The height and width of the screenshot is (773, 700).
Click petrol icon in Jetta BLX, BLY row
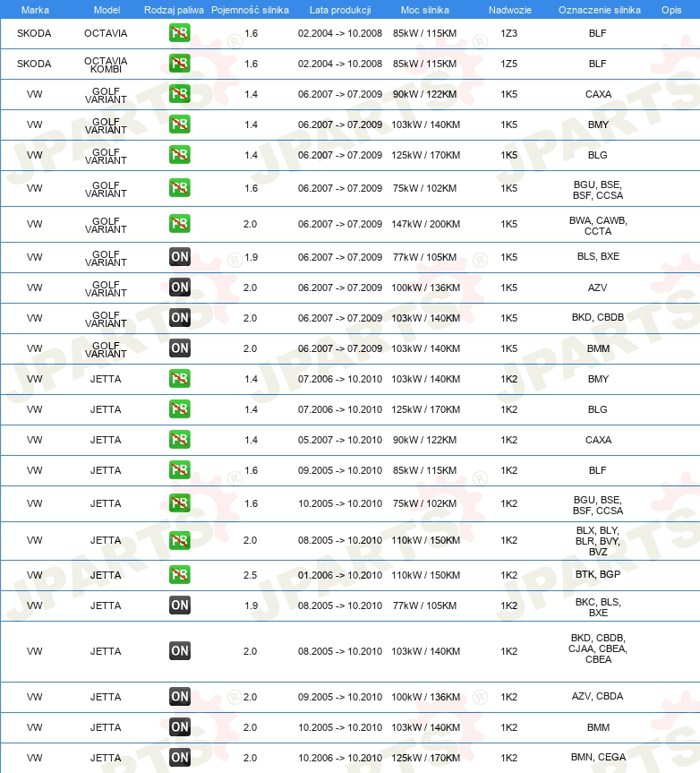coord(179,540)
